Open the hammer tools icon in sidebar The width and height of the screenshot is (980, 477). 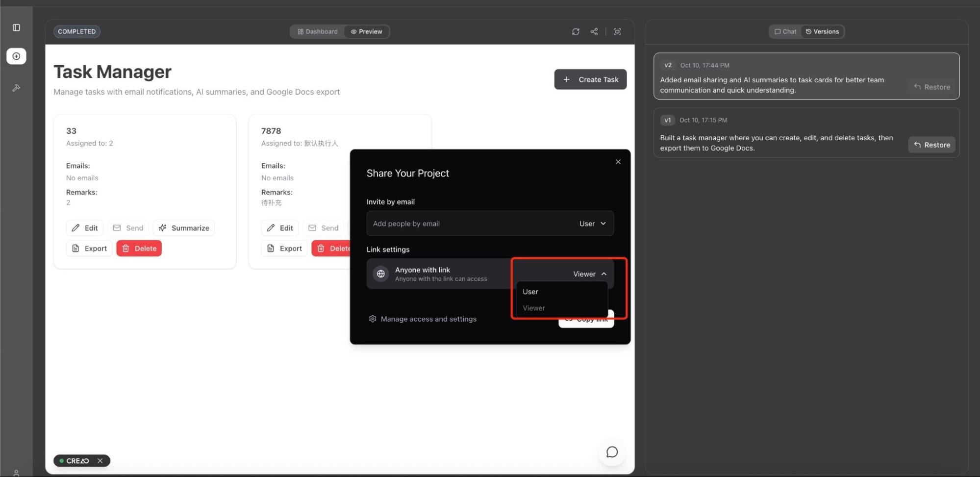point(16,88)
